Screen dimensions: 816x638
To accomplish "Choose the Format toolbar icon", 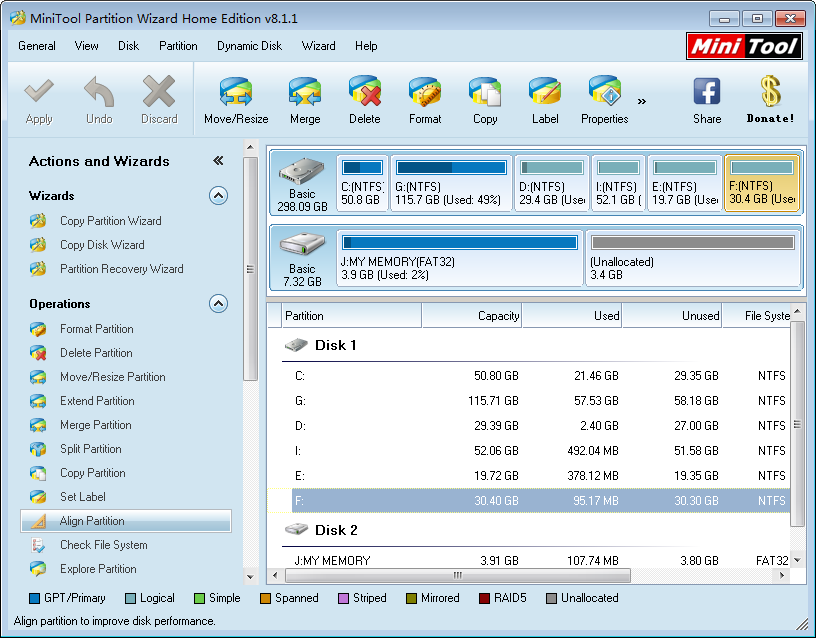I will click(425, 91).
